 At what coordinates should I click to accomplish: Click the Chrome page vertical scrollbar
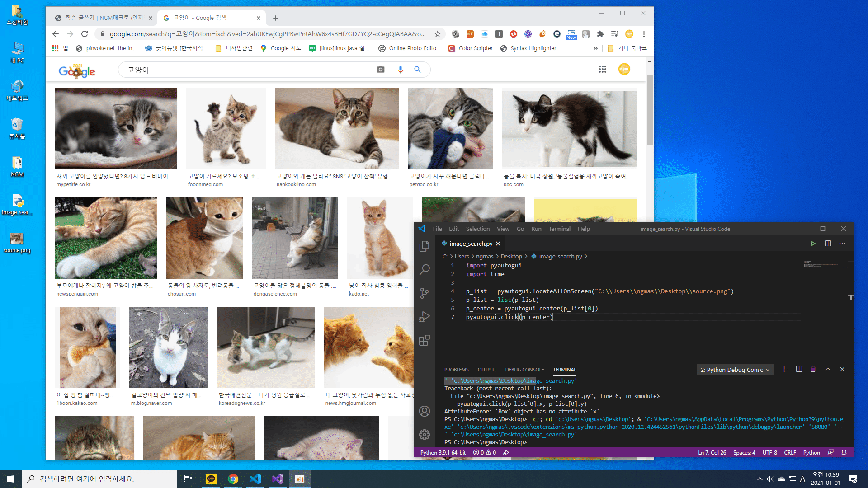coord(650,110)
